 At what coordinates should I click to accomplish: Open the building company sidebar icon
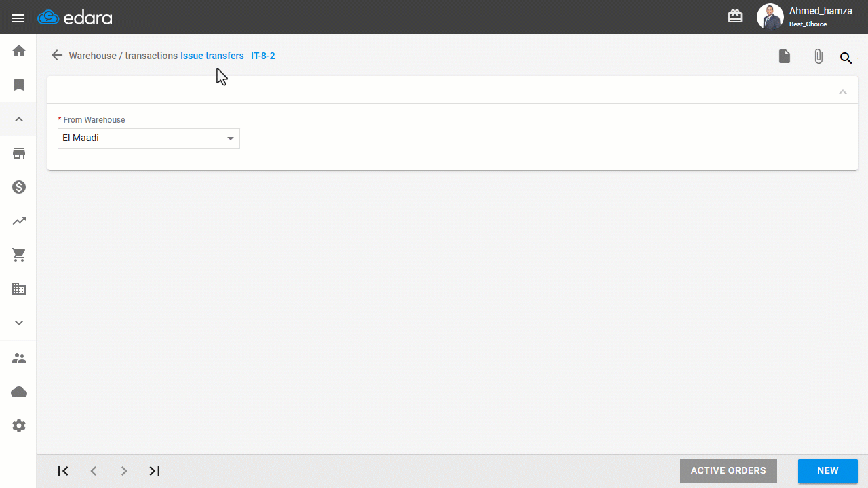pos(19,289)
